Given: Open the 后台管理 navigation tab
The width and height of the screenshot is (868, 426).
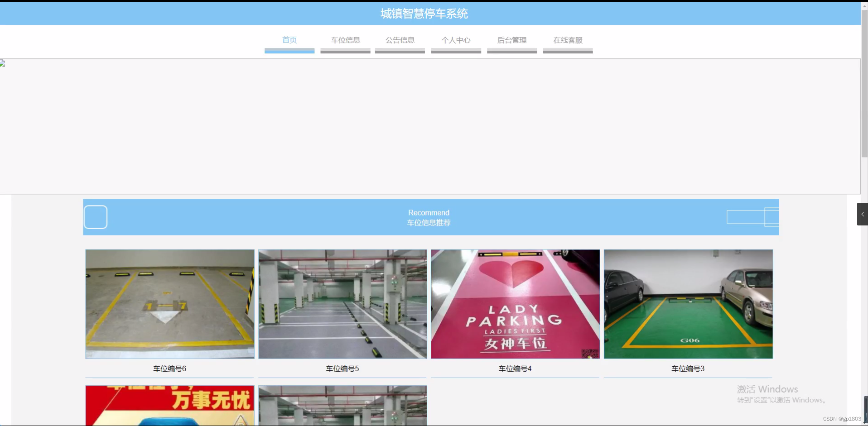Looking at the screenshot, I should coord(512,40).
